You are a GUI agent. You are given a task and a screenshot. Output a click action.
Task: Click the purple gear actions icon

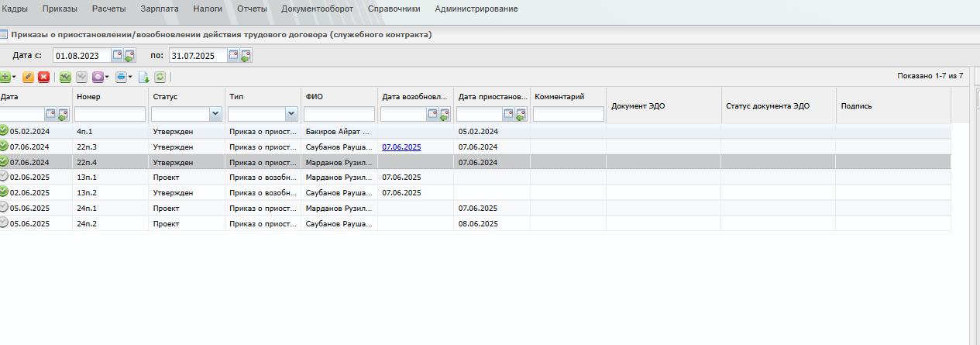pos(98,77)
